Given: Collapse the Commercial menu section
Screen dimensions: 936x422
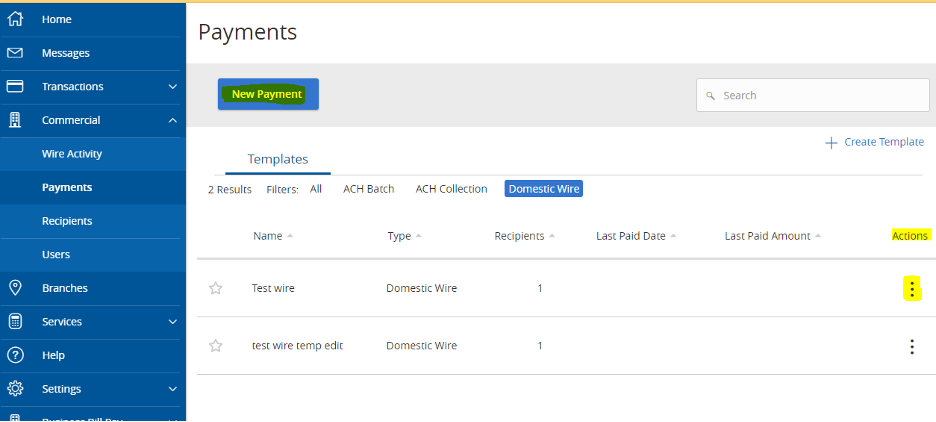Looking at the screenshot, I should pos(172,120).
